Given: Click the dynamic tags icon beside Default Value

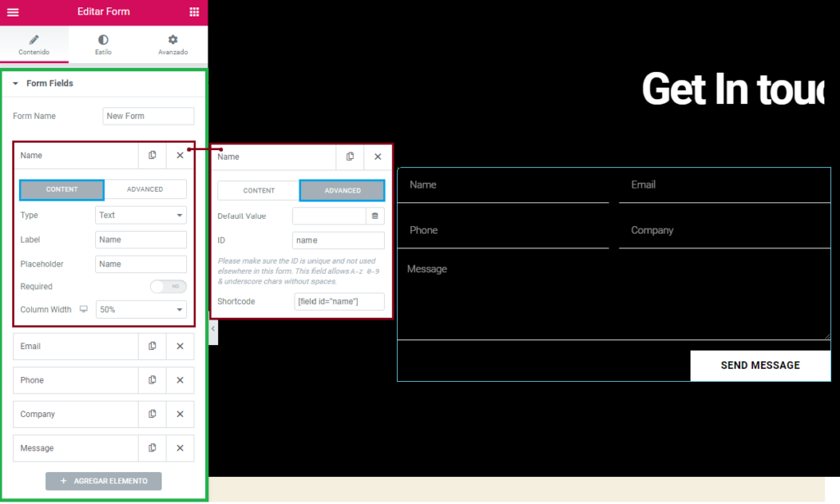Looking at the screenshot, I should pyautogui.click(x=375, y=216).
